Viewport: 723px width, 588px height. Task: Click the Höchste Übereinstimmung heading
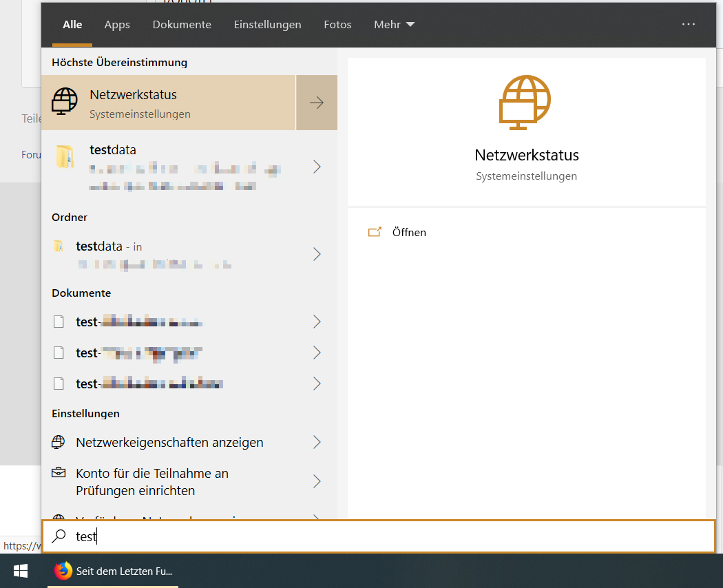coord(119,62)
